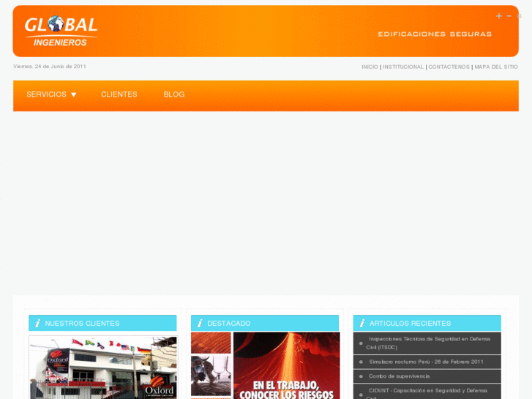Open the Blog menu item

(x=174, y=94)
